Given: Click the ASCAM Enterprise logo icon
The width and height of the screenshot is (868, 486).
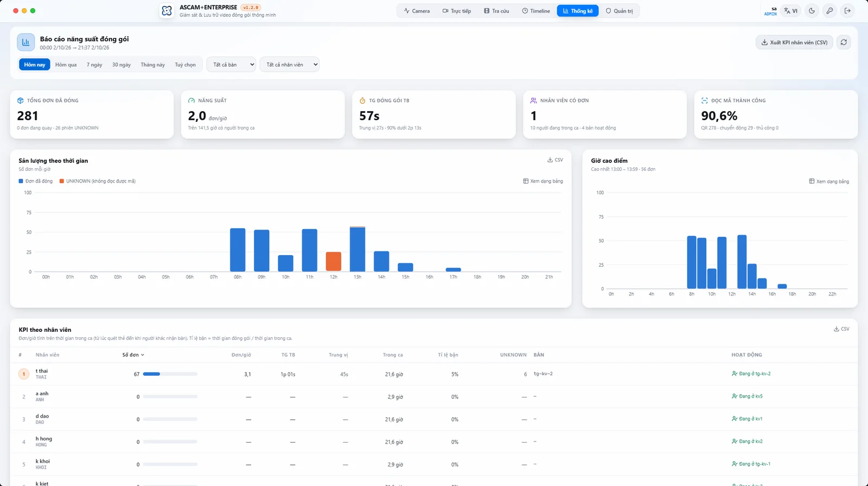Looking at the screenshot, I should (x=167, y=11).
